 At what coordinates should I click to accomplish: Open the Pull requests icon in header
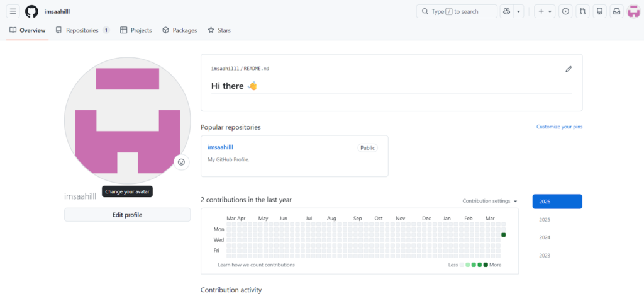[x=582, y=11]
